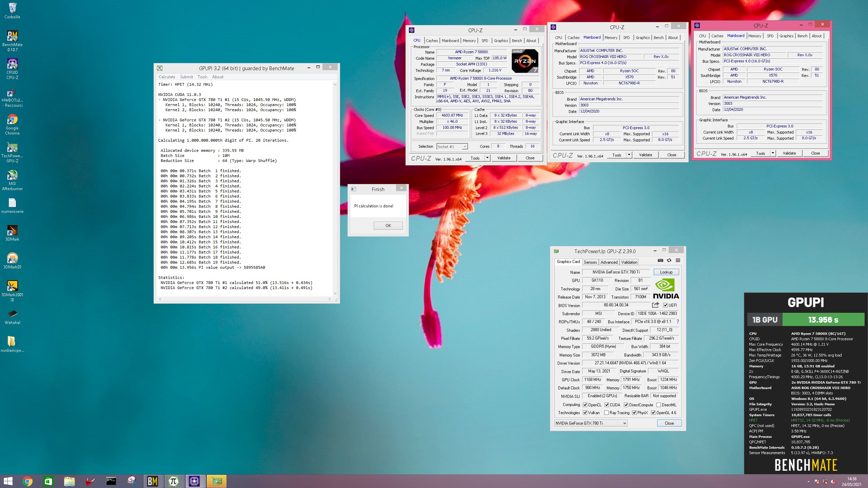Expand the Tools arrow in the first CPU-Z window
This screenshot has width=868, height=488.
pos(487,158)
